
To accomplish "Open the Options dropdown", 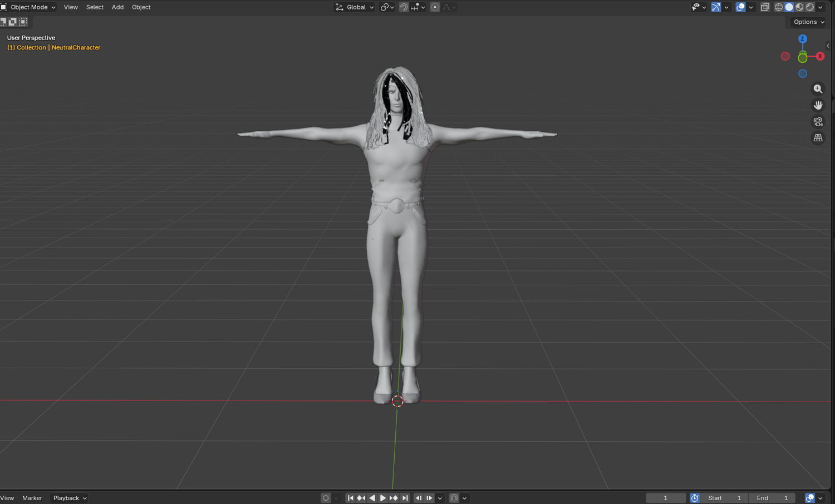I will (x=809, y=22).
